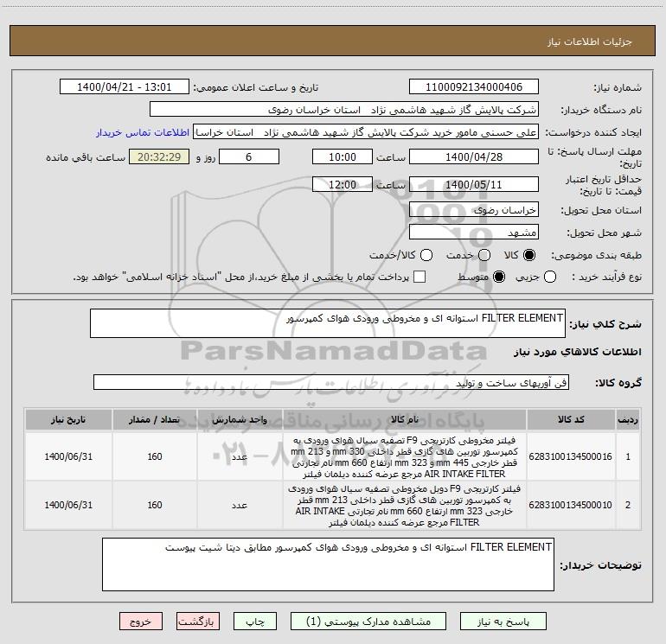Click product code 6283100134500016
Viewport: 666px width, 644px height.
pyautogui.click(x=571, y=456)
